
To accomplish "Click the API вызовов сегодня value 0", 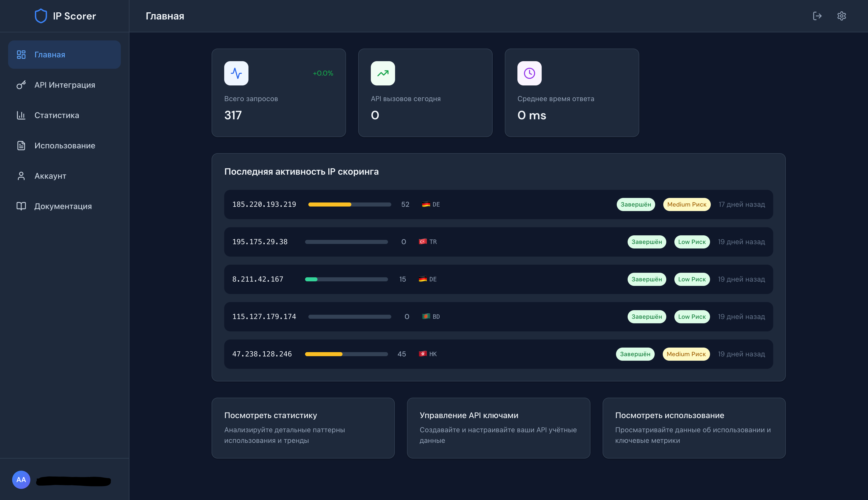I will click(x=375, y=115).
